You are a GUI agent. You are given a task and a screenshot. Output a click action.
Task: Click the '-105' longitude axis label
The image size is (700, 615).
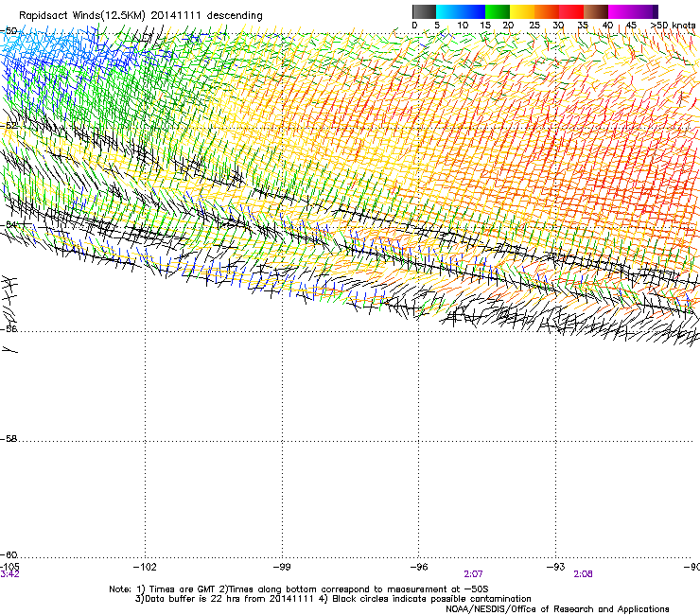click(x=9, y=567)
